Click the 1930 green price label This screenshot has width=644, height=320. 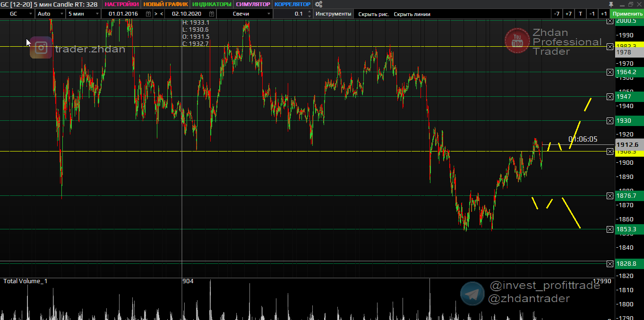point(628,121)
